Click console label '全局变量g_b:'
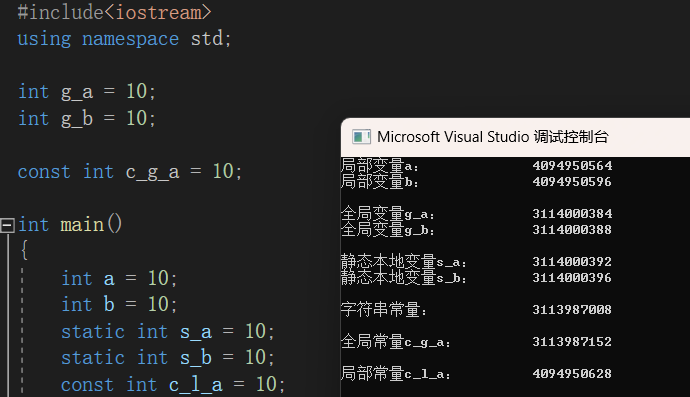 point(388,230)
